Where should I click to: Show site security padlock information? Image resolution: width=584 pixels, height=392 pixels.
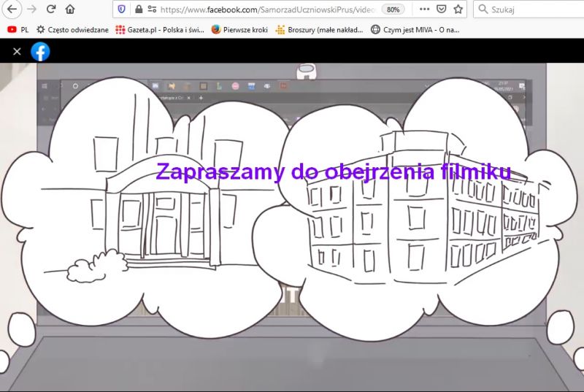point(139,9)
